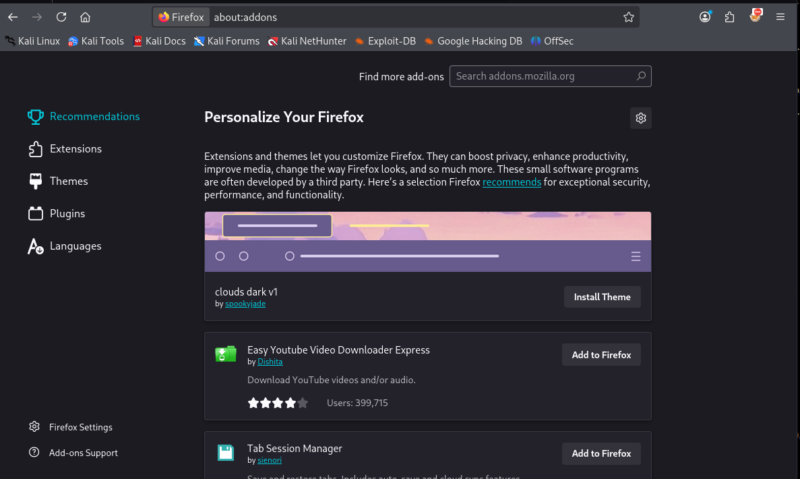Open the Firefox account icon
800x479 pixels.
705,16
